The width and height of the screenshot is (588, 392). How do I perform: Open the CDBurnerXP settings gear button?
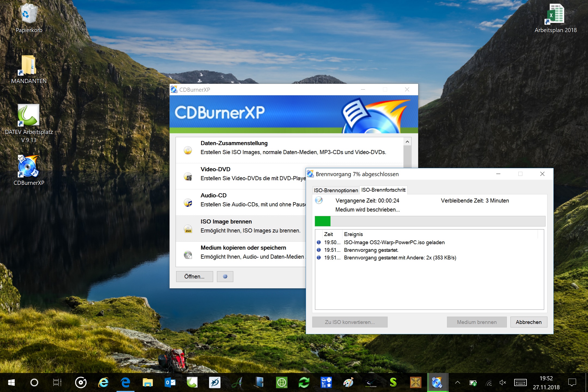coord(225,277)
